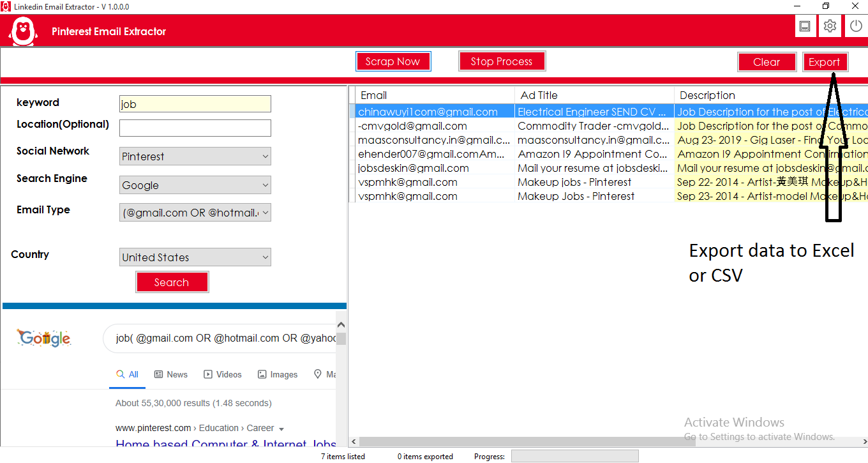Click the Amazon I9 Appointment Confirmation description cell
868x463 pixels.
pos(771,154)
